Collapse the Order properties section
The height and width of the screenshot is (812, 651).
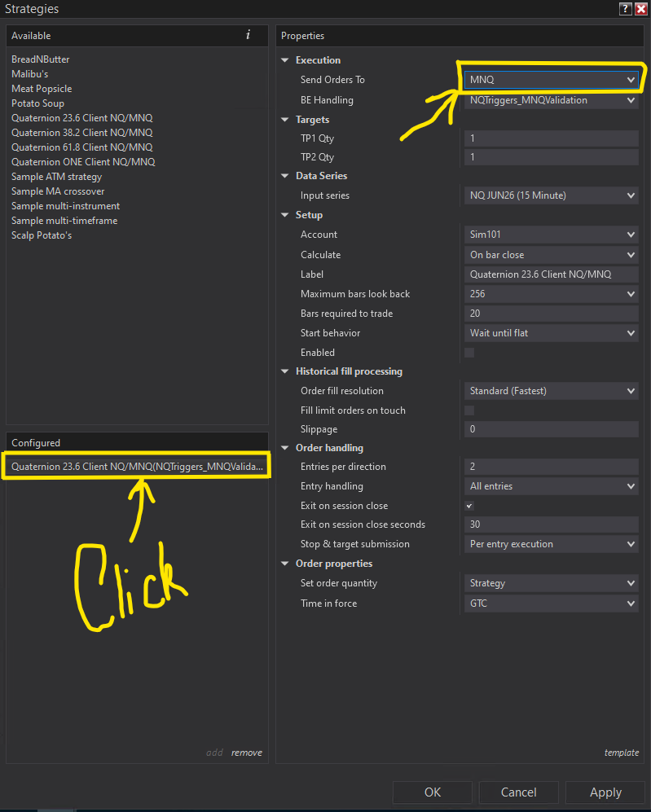(285, 564)
